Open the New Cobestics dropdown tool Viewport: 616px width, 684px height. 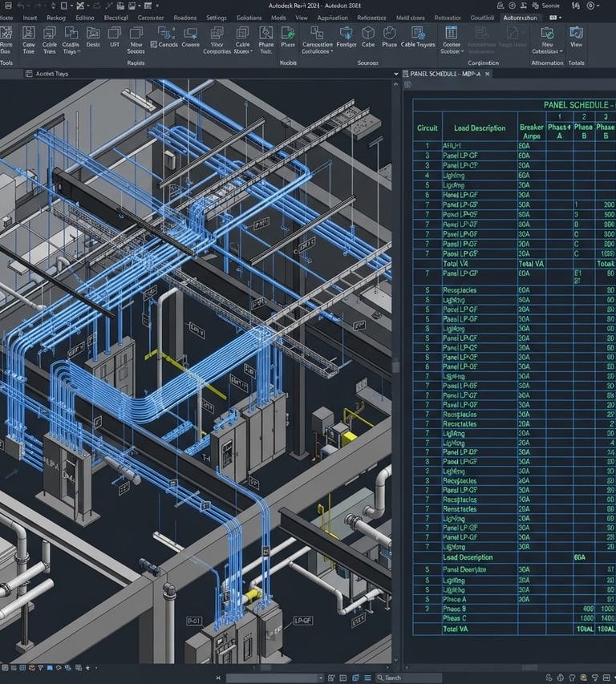point(547,40)
